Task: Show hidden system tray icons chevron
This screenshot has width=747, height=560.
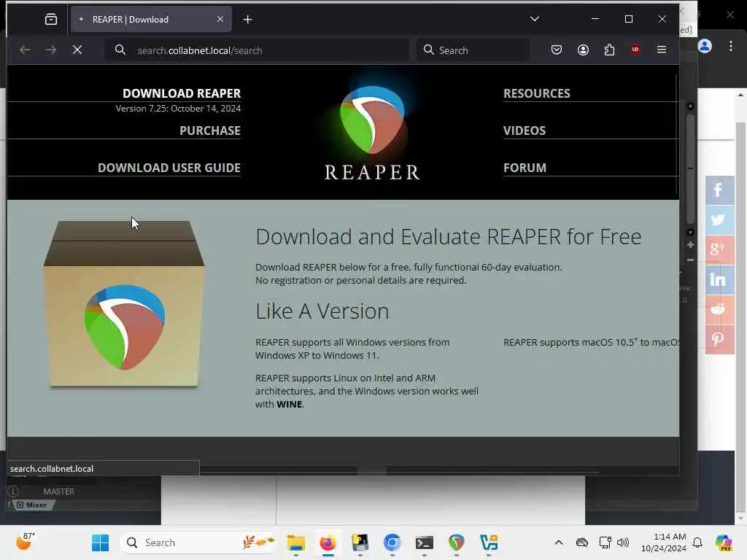Action: tap(559, 542)
